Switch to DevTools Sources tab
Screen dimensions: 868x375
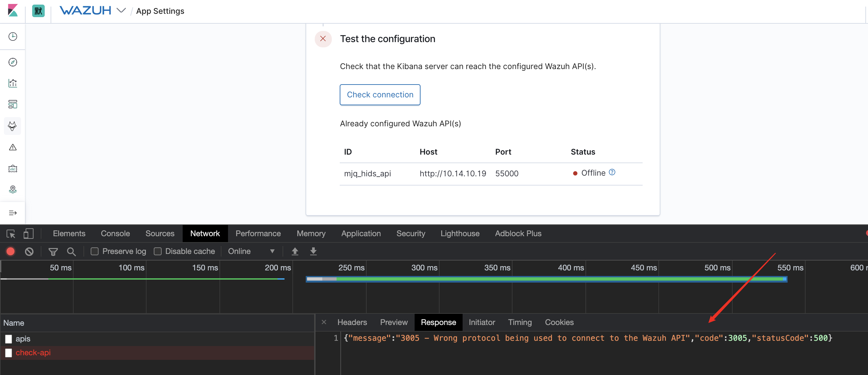pos(160,233)
